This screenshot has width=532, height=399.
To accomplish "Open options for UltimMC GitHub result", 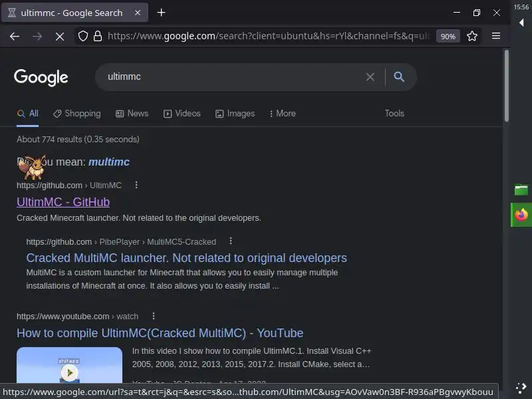I will 136,185.
